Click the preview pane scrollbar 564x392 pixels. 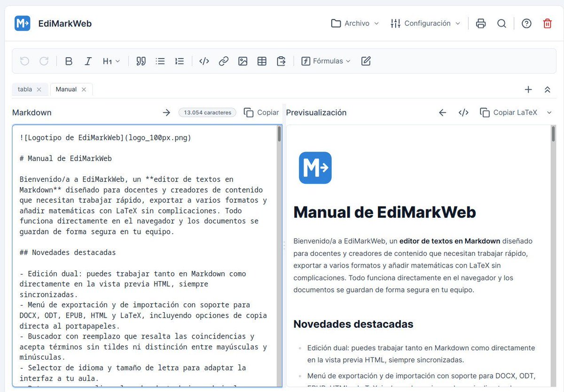(553, 134)
